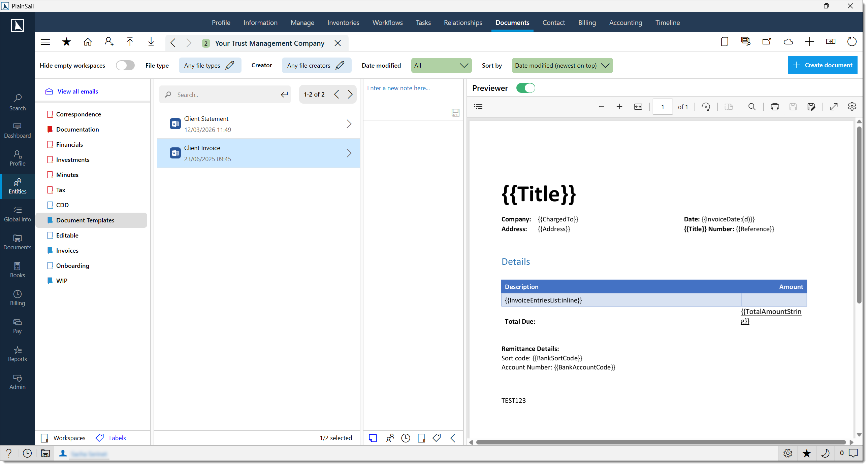
Task: Toggle Hide empty workspaces switch
Action: point(125,65)
